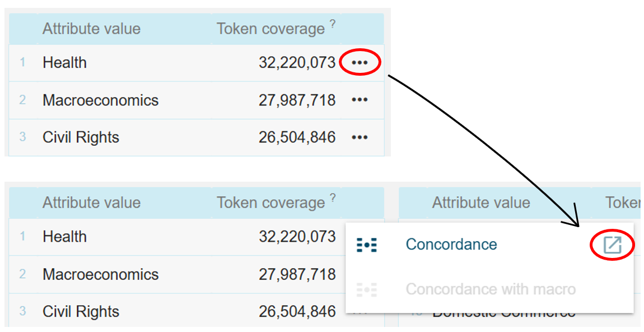Select the Concordance with macro menu entry
Screen dimensions: 644x332
tap(490, 289)
